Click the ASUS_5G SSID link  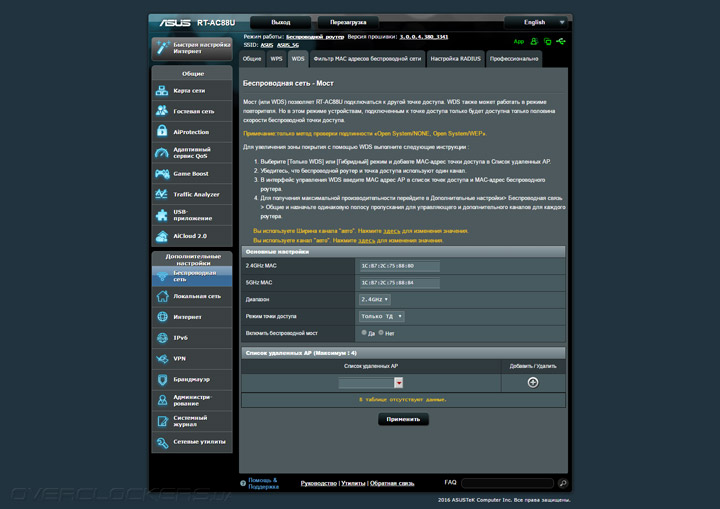coord(288,45)
